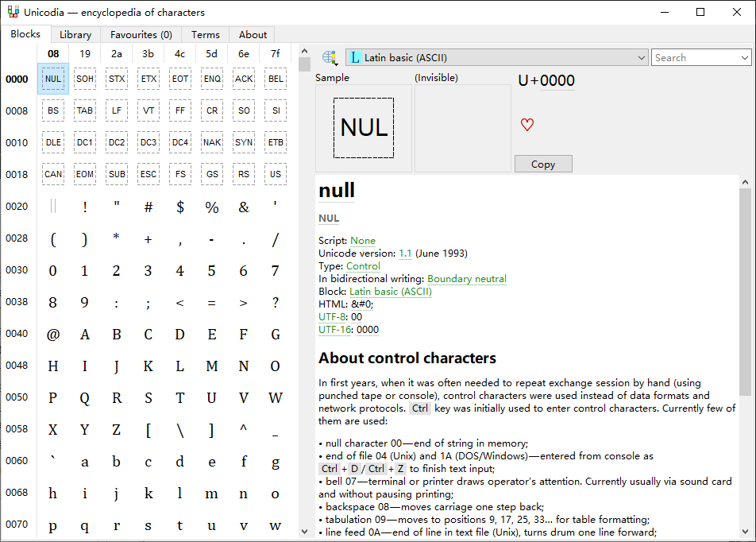Choose the dollar sign character

[180, 207]
